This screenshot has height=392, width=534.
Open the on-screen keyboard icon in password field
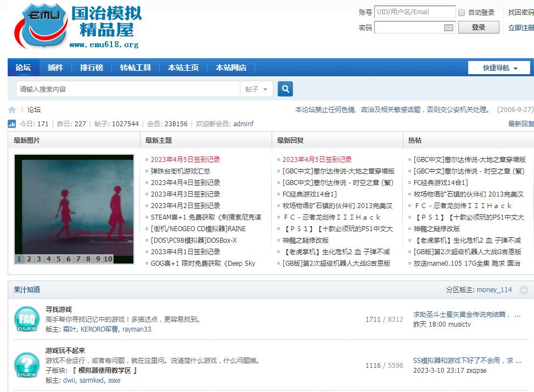pyautogui.click(x=448, y=27)
